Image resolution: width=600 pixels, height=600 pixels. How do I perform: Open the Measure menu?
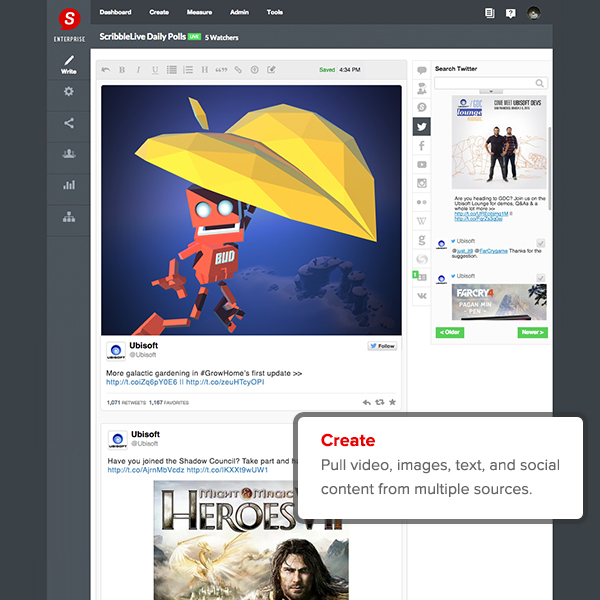pyautogui.click(x=199, y=12)
